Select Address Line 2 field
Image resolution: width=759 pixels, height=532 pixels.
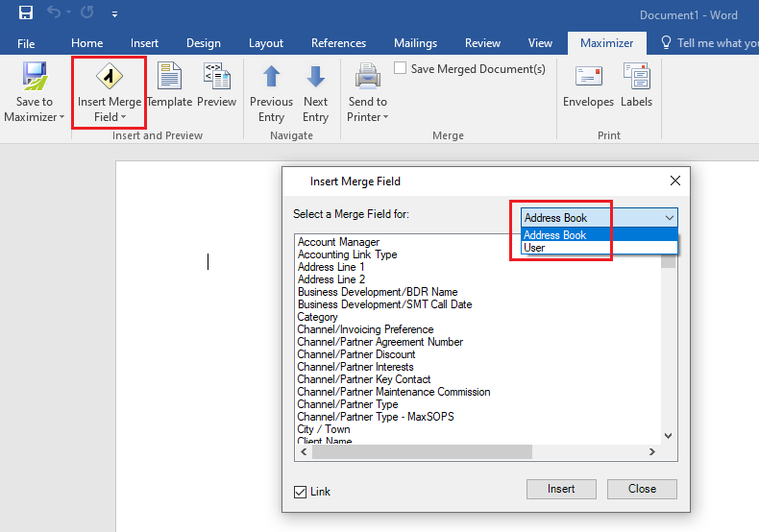click(x=331, y=279)
